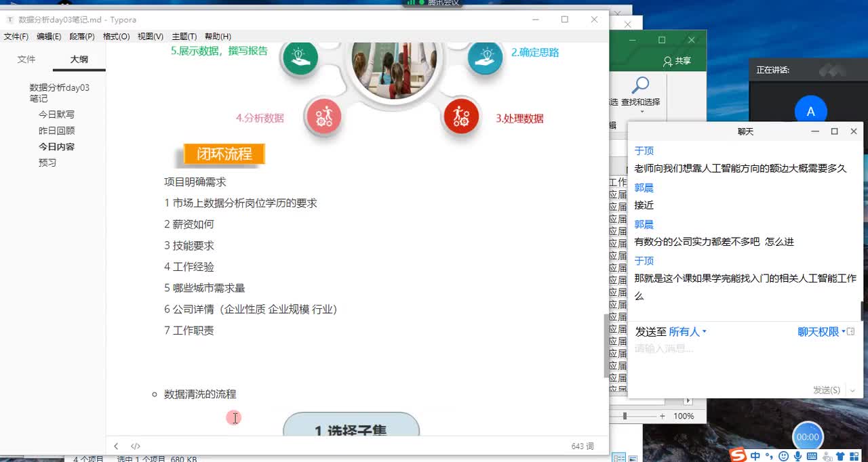
Task: Click the line 6 公司详情
Action: [x=251, y=309]
